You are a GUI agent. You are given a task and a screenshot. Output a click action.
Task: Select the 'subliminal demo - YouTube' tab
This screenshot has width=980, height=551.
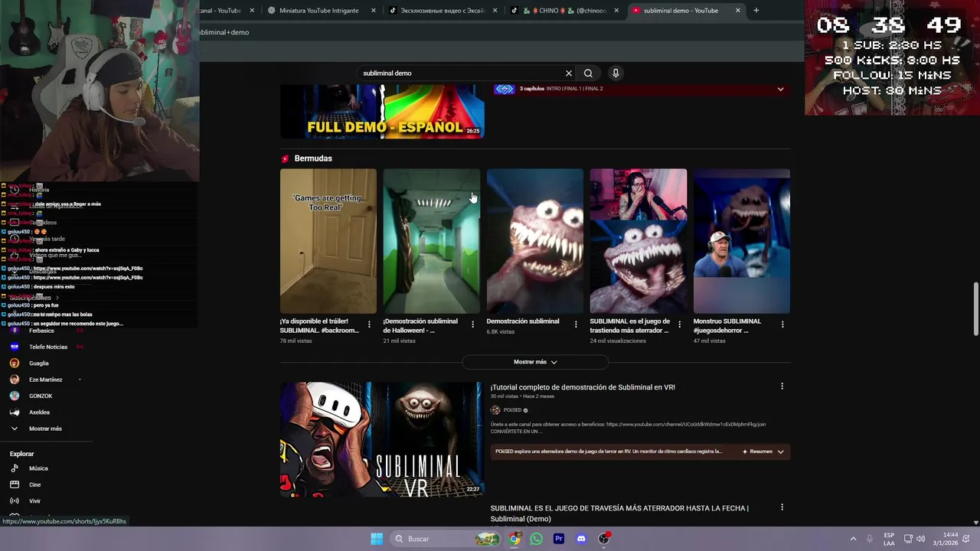680,11
